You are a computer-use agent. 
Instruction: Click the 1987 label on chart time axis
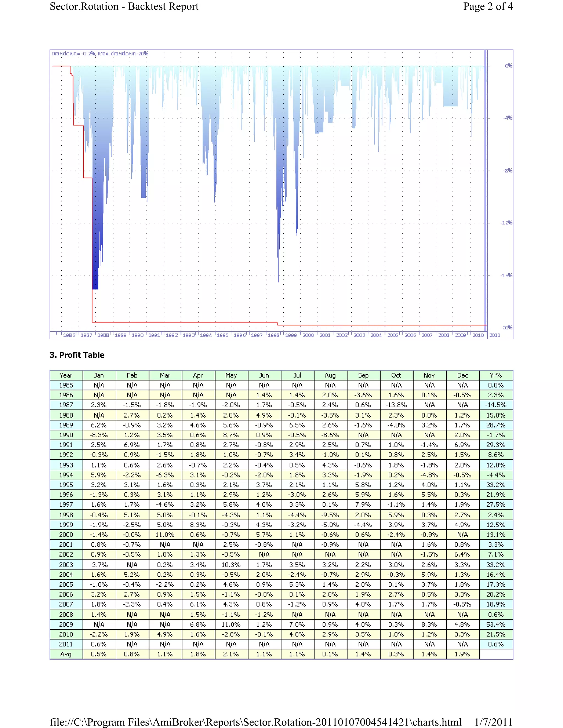(x=86, y=335)
